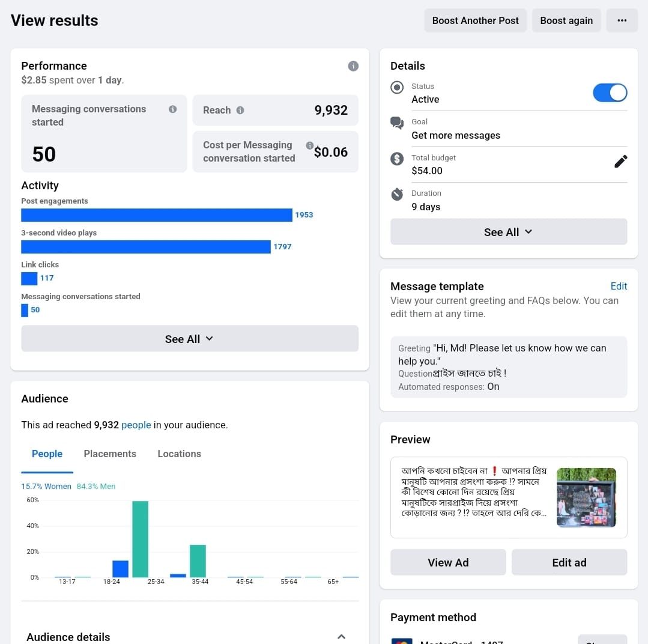Screen dimensions: 648x644
Task: Click the '15.7% Women' legend label
Action: 46,487
